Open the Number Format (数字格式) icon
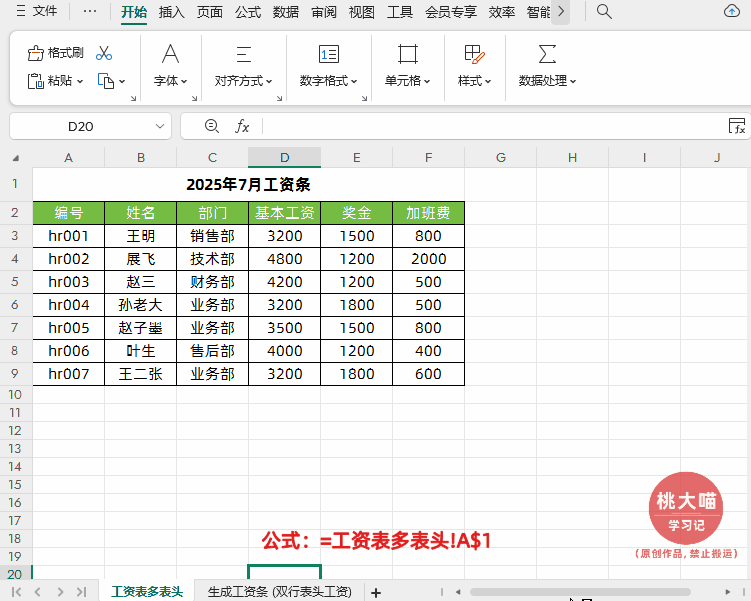Image resolution: width=751 pixels, height=601 pixels. point(329,54)
